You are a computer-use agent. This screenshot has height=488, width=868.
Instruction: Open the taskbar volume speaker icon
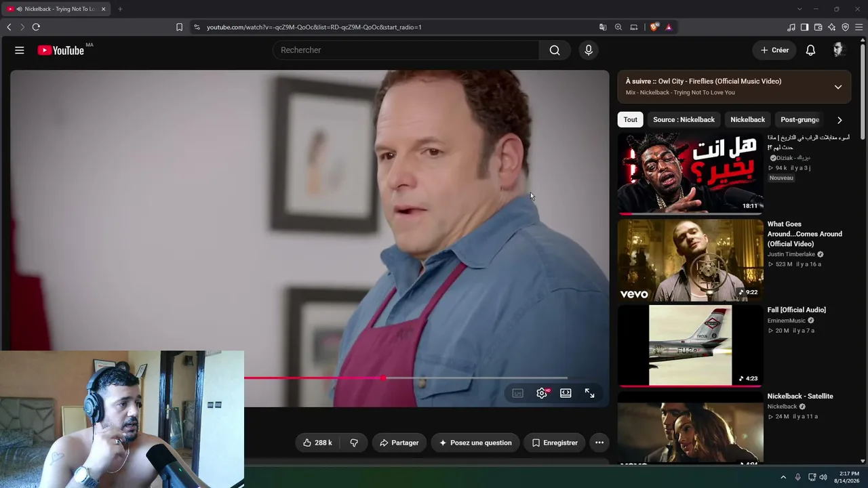[823, 477]
